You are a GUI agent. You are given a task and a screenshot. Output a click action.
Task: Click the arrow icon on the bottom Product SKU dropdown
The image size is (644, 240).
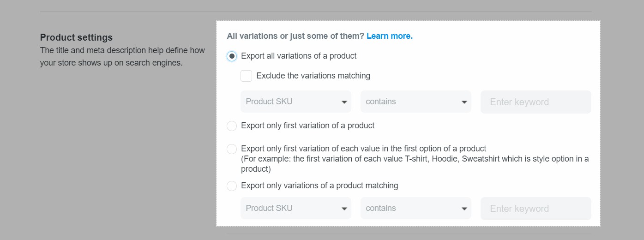pos(344,209)
